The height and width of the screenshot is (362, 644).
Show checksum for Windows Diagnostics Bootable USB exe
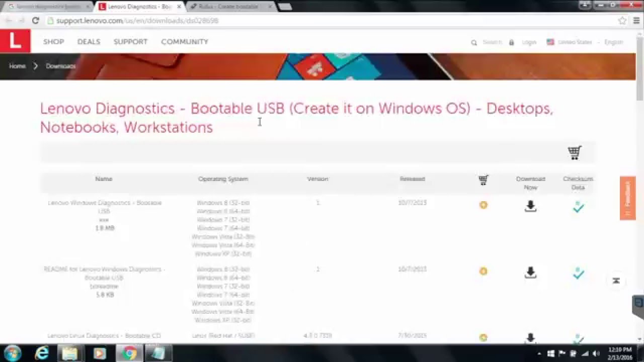pos(578,207)
